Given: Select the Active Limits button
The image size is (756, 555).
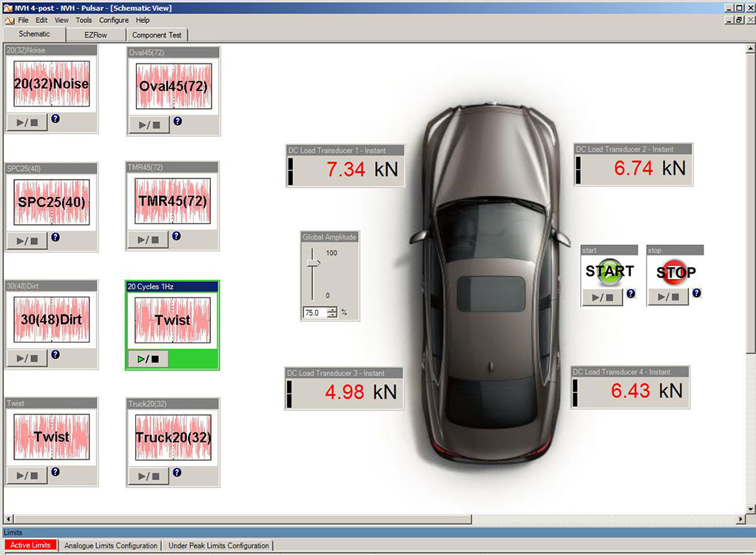Looking at the screenshot, I should [30, 545].
